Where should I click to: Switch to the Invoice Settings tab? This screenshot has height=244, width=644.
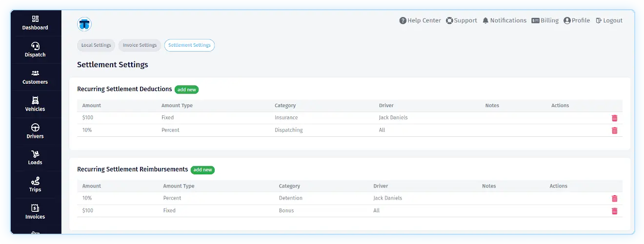(140, 45)
